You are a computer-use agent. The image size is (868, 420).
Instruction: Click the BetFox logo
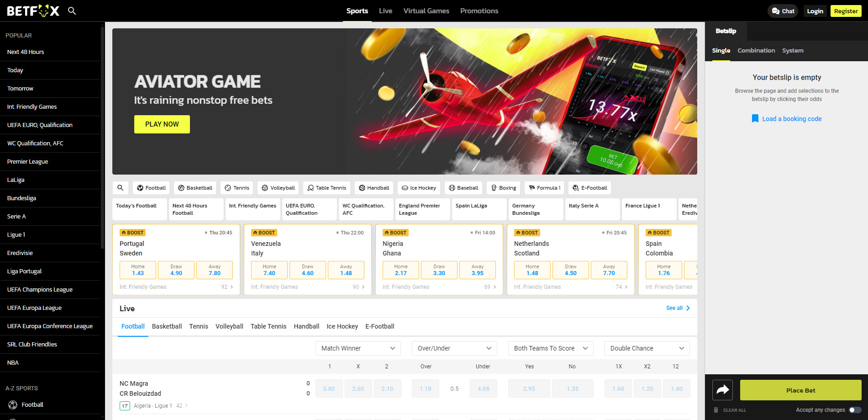pyautogui.click(x=33, y=11)
